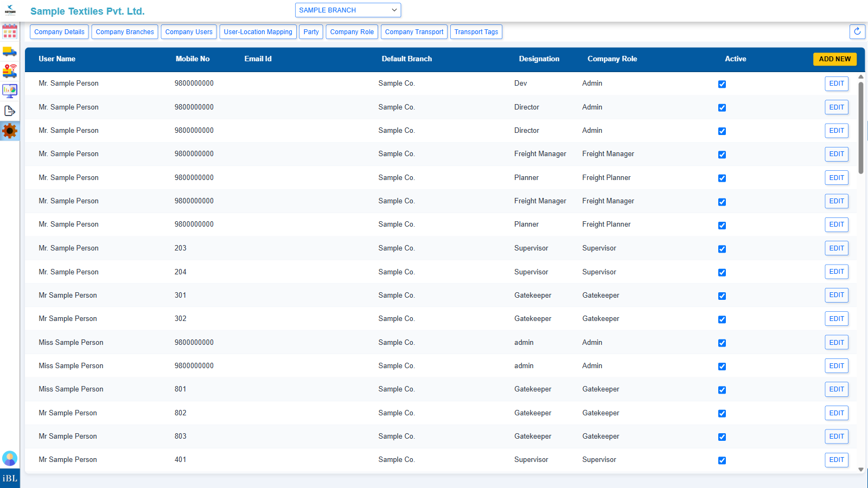Image resolution: width=868 pixels, height=488 pixels.
Task: Click the Email Id column header
Action: point(258,59)
